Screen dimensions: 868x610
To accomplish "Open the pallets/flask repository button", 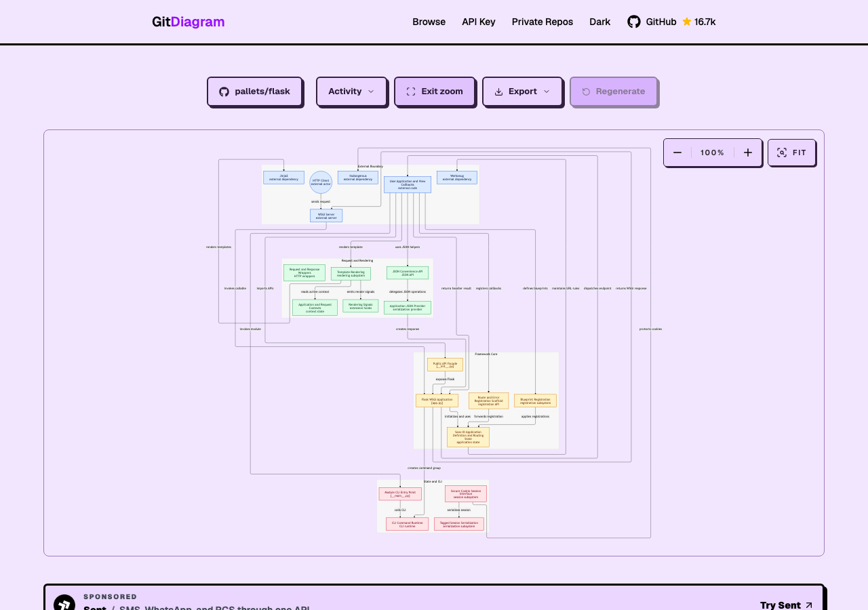I will (x=254, y=91).
